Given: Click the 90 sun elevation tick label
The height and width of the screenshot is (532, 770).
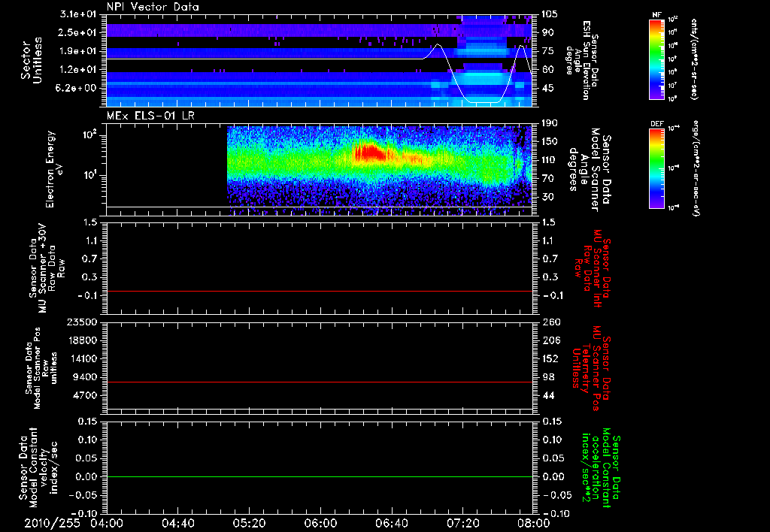Looking at the screenshot, I should click(x=547, y=32).
